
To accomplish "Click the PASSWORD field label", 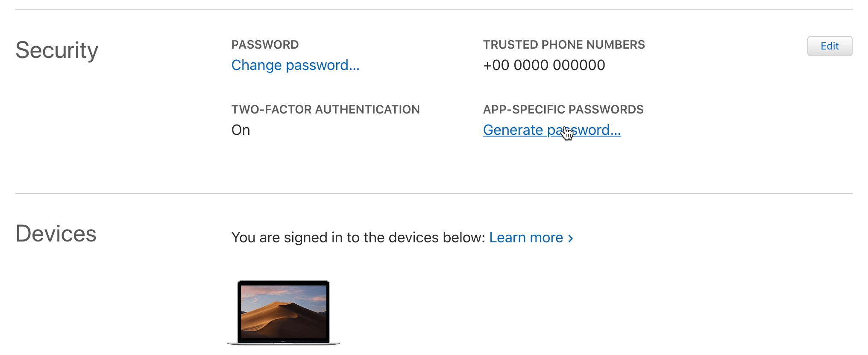I will pos(265,45).
